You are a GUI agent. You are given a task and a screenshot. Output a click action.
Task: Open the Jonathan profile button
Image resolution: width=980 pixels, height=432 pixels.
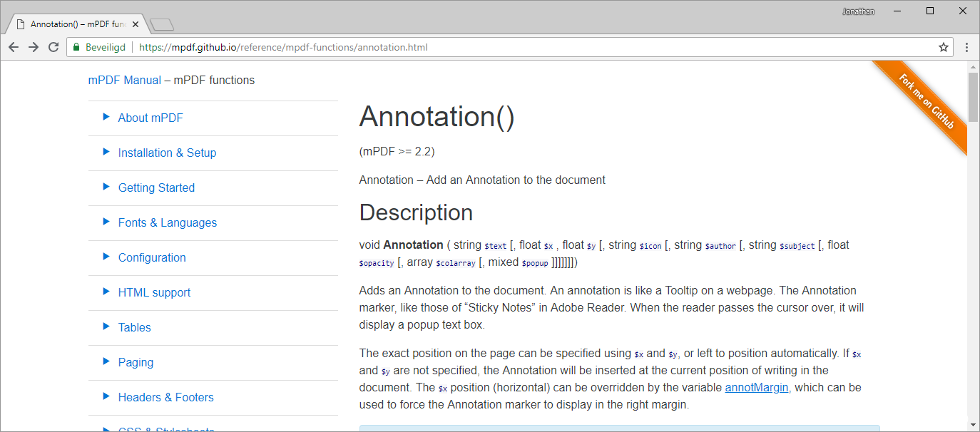point(859,11)
